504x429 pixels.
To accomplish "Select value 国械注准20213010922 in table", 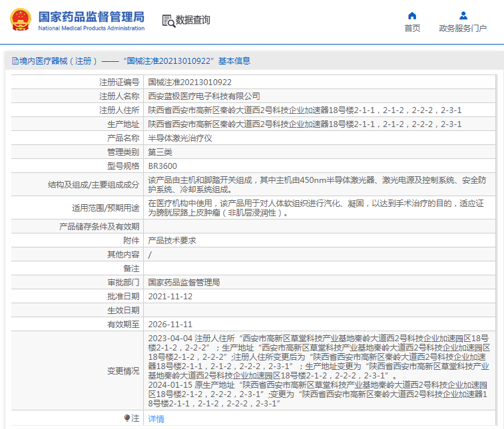I will pyautogui.click(x=190, y=82).
